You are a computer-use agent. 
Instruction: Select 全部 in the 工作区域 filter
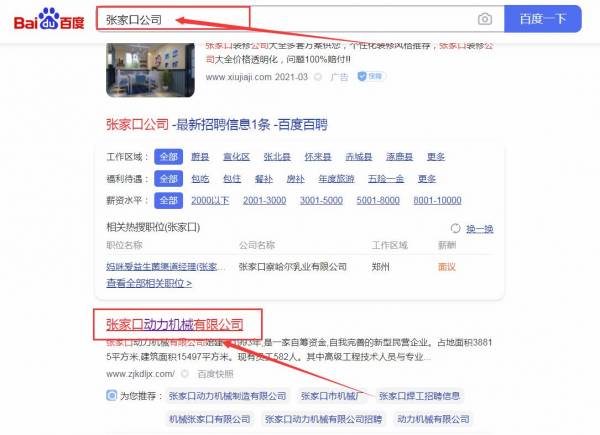click(x=169, y=157)
